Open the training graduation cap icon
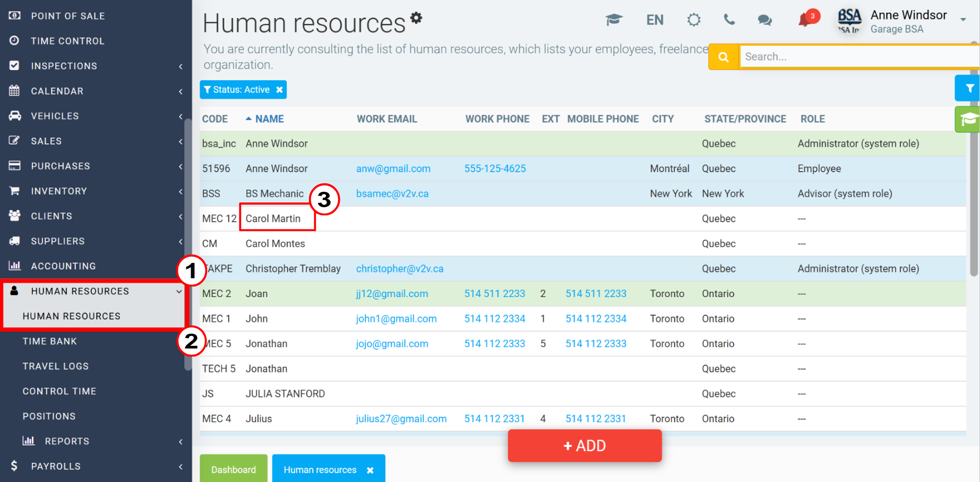 614,20
